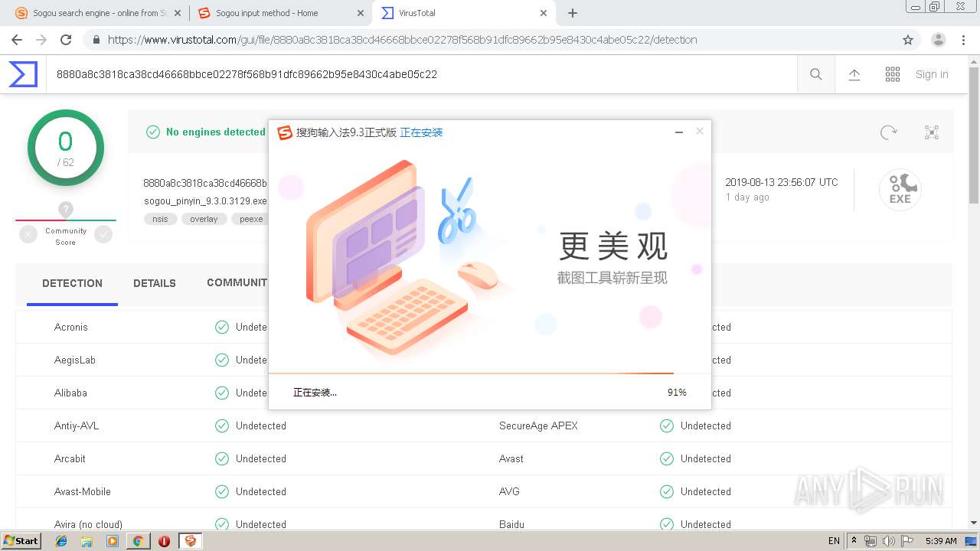The height and width of the screenshot is (551, 980).
Task: Open the DETAILS tab
Action: point(155,283)
